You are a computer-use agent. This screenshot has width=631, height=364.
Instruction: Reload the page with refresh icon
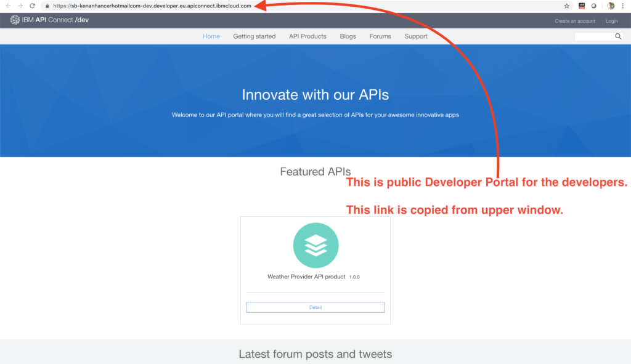pyautogui.click(x=33, y=6)
